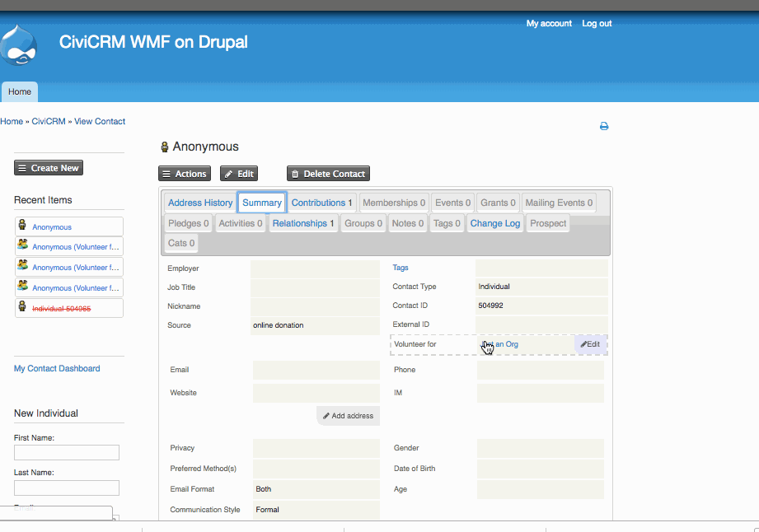Viewport: 759px width, 532px height.
Task: Click the Drupal drop logo
Action: [x=18, y=45]
